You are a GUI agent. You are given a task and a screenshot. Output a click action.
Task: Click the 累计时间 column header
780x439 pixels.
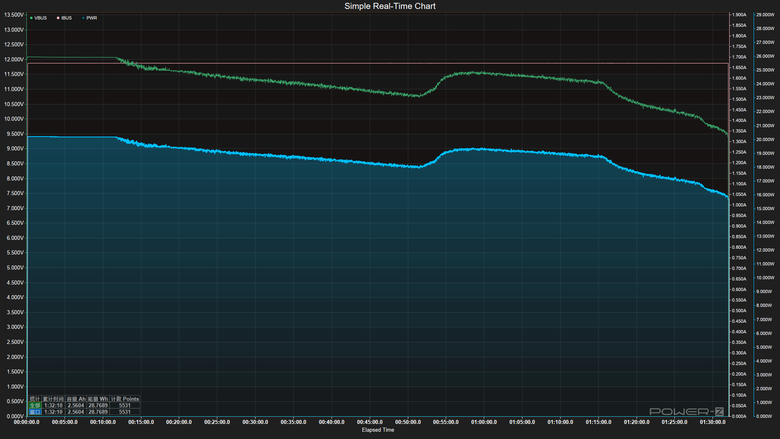[53, 399]
